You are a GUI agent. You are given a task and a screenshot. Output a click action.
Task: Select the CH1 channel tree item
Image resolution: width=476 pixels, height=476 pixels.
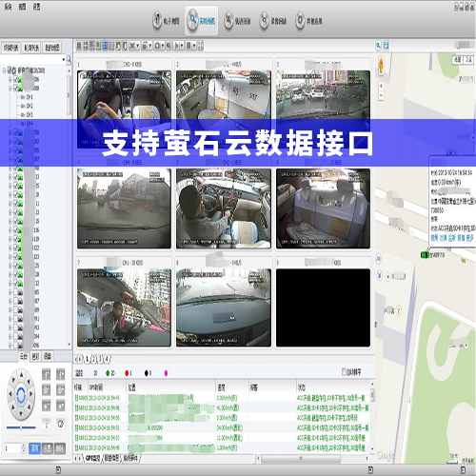27,97
